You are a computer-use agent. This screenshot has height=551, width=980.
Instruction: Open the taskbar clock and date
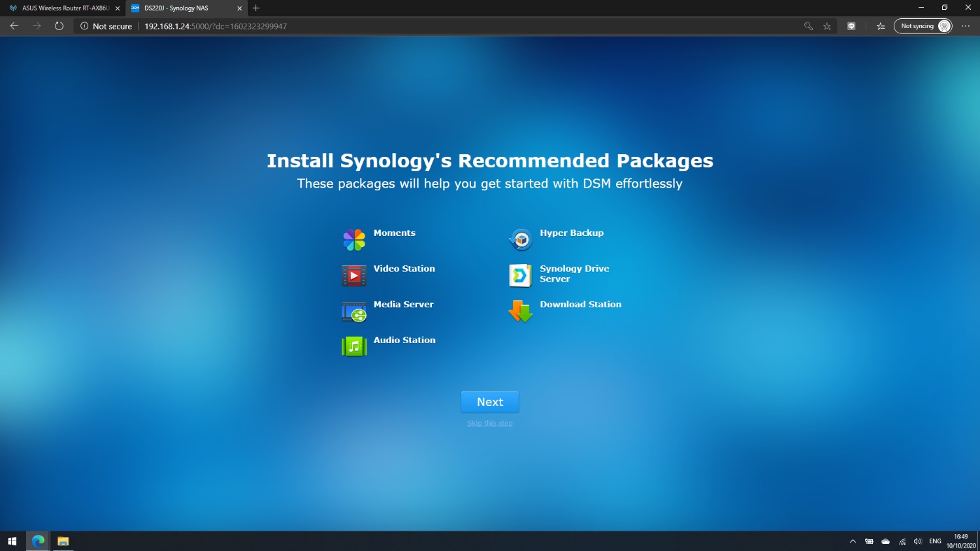pyautogui.click(x=961, y=541)
